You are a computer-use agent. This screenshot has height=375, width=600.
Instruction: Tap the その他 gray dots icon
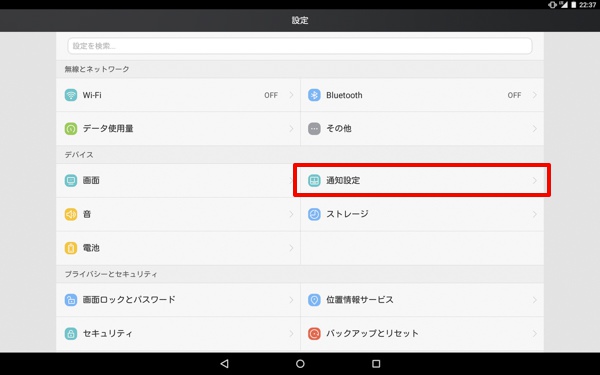pyautogui.click(x=314, y=129)
